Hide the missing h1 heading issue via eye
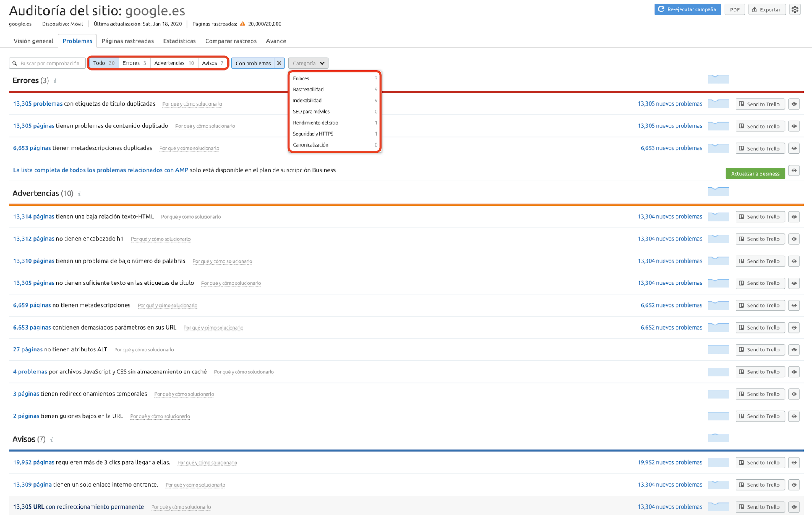 click(794, 239)
